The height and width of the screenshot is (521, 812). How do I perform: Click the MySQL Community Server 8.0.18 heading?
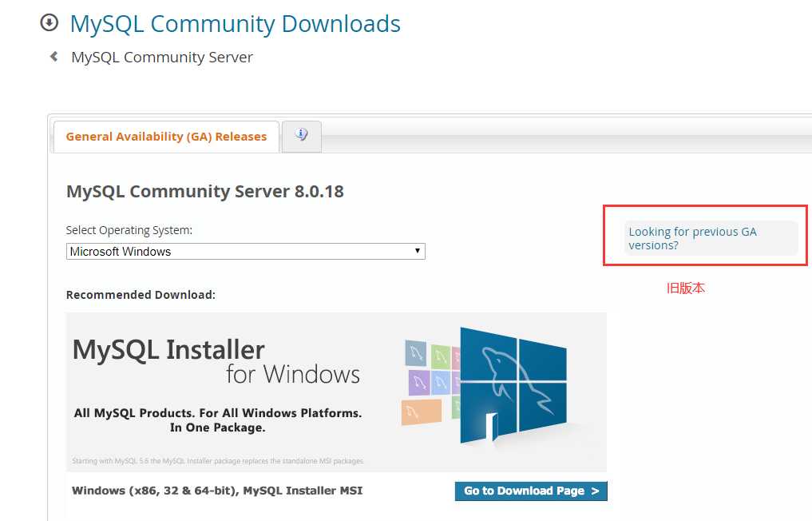[205, 191]
